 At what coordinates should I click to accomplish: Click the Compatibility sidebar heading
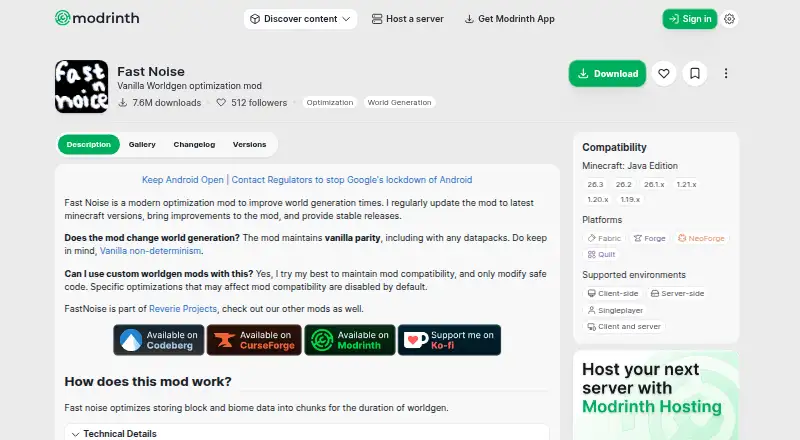(614, 147)
